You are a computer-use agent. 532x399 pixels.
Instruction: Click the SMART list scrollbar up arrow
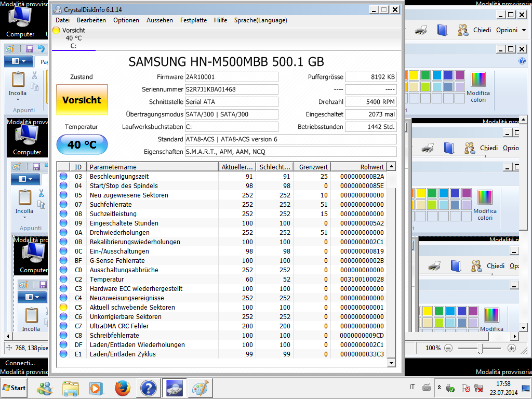click(x=392, y=167)
